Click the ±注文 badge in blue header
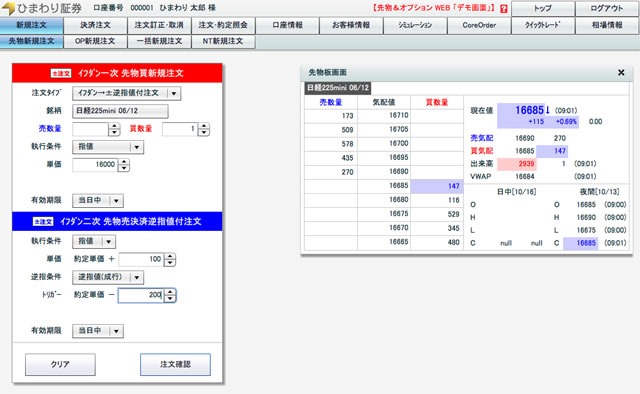The image size is (640, 394). point(43,221)
